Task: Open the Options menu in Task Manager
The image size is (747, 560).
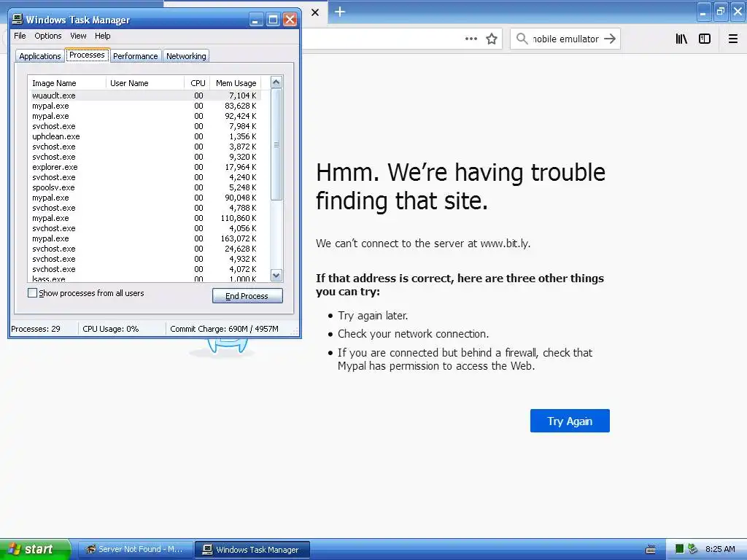Action: 47,36
